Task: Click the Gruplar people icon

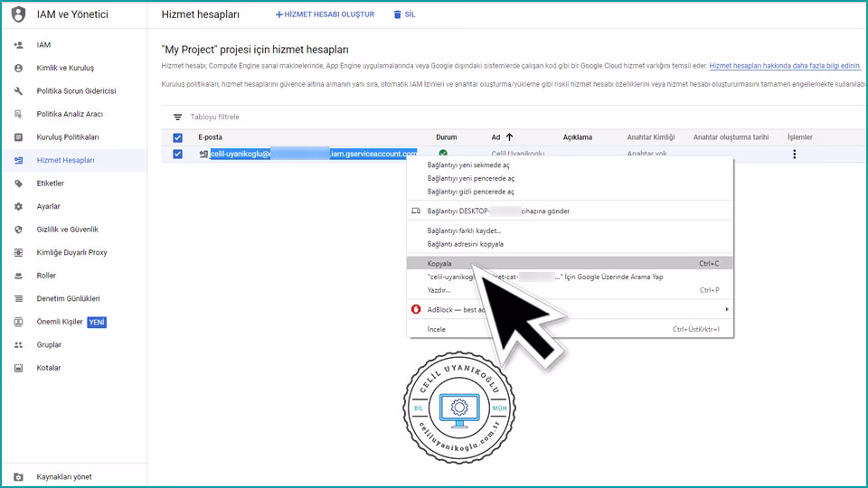Action: (x=18, y=344)
